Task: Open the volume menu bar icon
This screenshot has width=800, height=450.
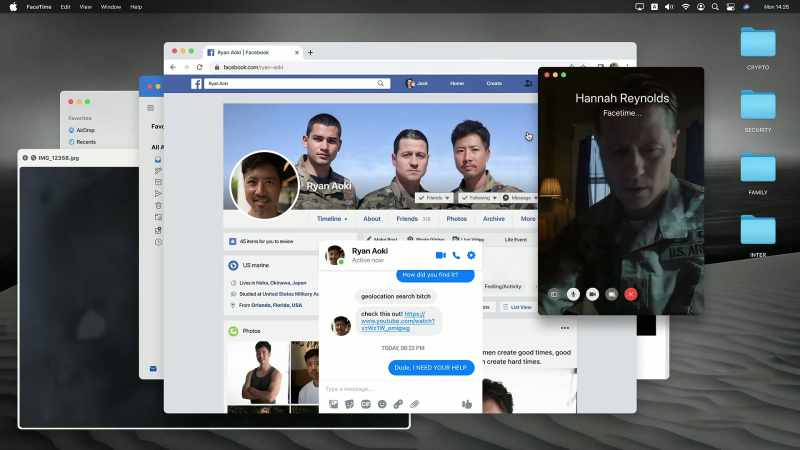Action: point(669,7)
